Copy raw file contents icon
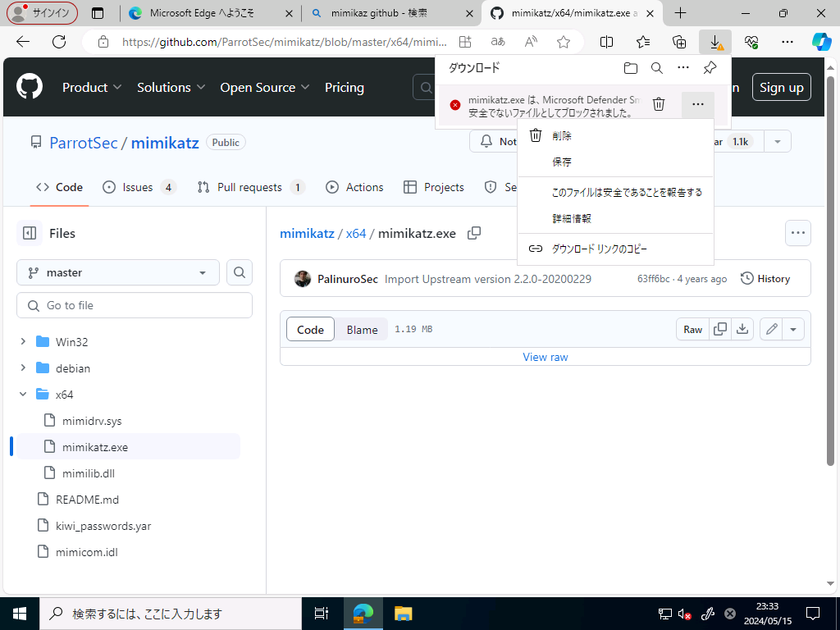Screen dimensions: 840x630 pyautogui.click(x=720, y=330)
